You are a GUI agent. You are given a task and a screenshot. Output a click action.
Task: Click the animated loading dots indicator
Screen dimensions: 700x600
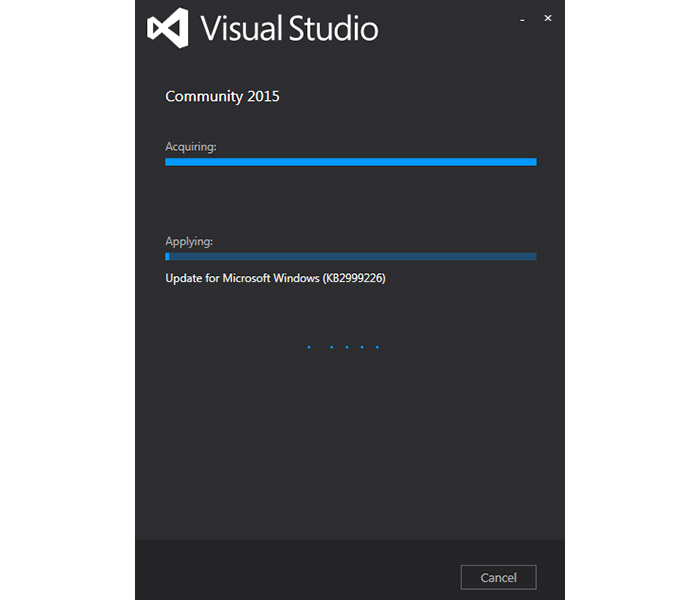(x=343, y=347)
